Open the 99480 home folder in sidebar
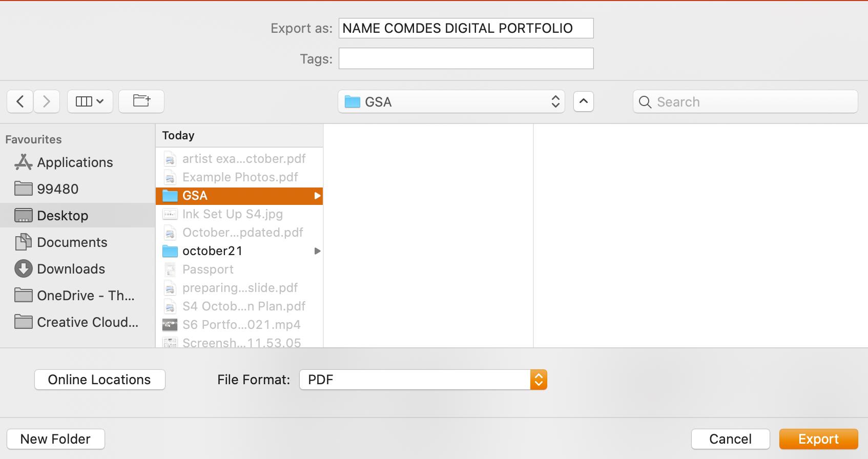Image resolution: width=868 pixels, height=459 pixels. tap(57, 189)
